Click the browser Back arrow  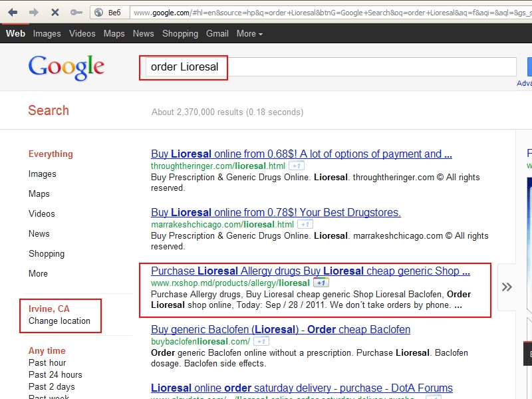tap(13, 13)
